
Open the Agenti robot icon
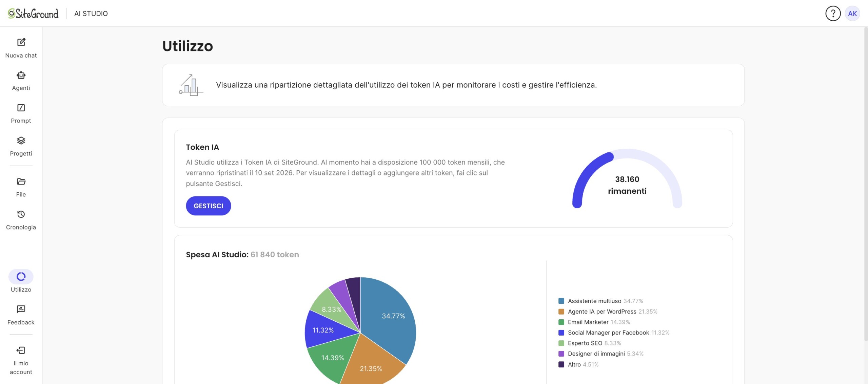tap(21, 75)
